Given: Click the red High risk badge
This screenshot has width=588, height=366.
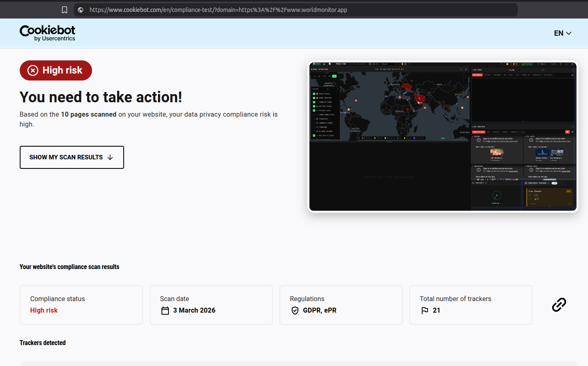Looking at the screenshot, I should coord(56,71).
